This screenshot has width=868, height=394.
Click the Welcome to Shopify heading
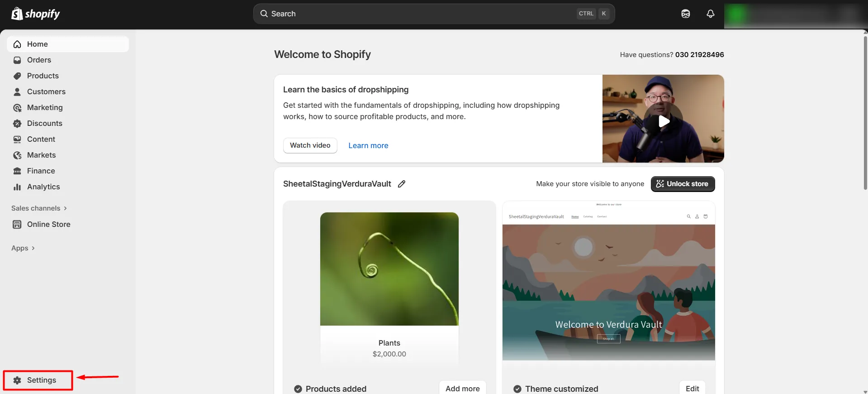323,54
